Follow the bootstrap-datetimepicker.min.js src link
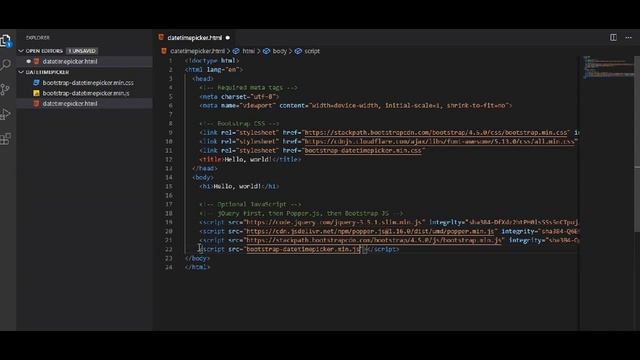This screenshot has width=640, height=360. 303,249
